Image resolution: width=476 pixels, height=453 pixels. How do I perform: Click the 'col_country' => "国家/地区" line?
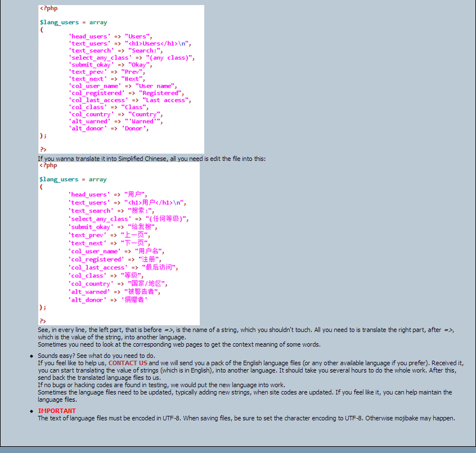(118, 284)
